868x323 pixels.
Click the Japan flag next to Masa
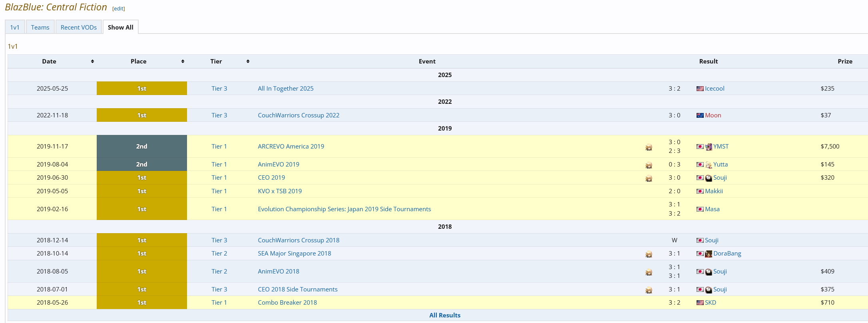point(700,209)
